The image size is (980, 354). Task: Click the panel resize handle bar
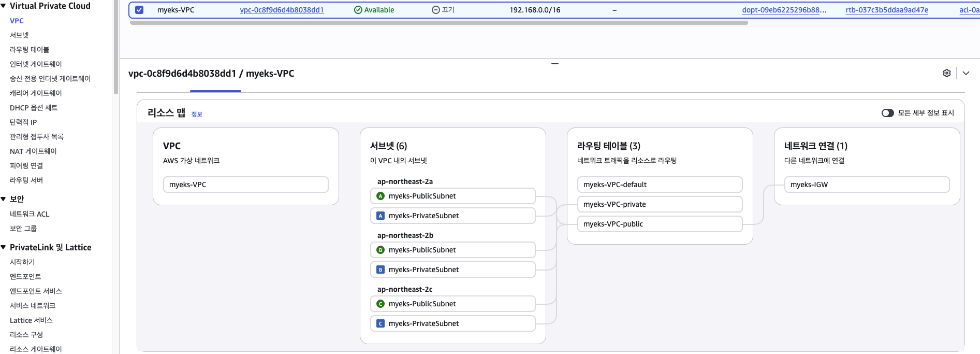[555, 64]
